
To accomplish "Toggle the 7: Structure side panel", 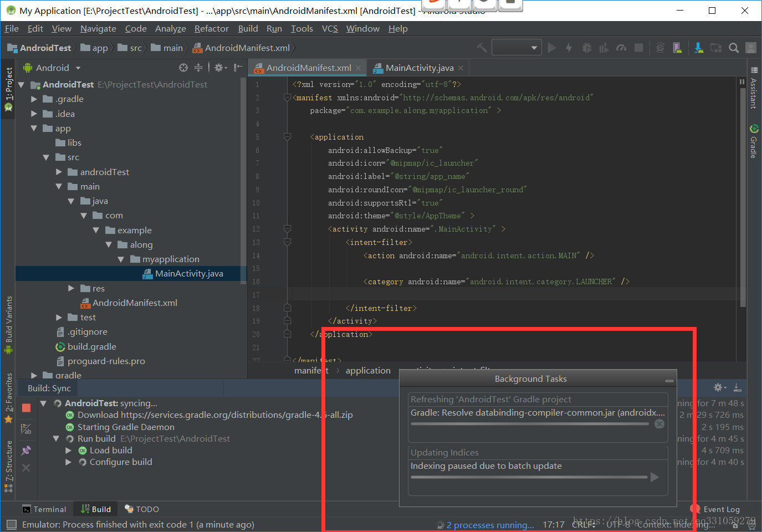I will tap(9, 466).
